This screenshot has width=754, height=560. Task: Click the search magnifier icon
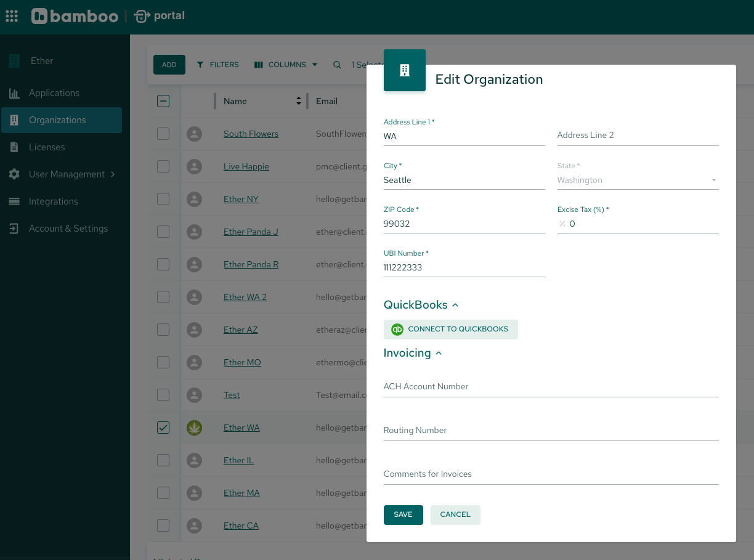tap(337, 65)
